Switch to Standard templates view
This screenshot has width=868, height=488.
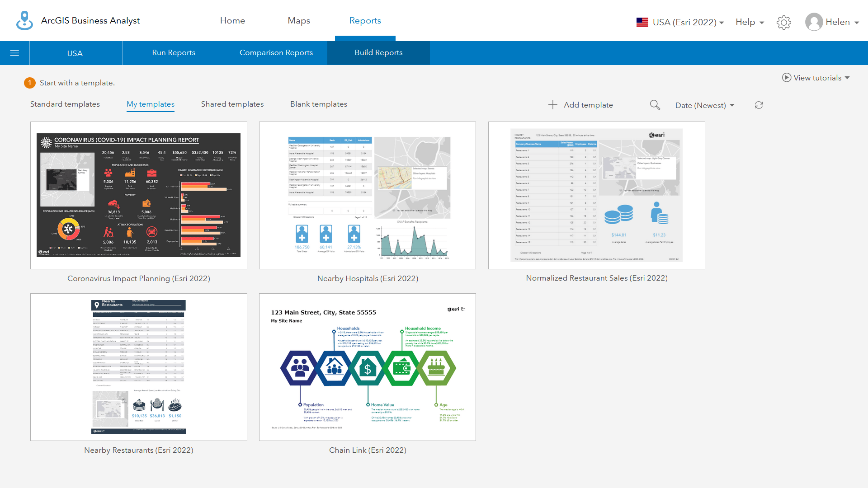[x=65, y=103]
